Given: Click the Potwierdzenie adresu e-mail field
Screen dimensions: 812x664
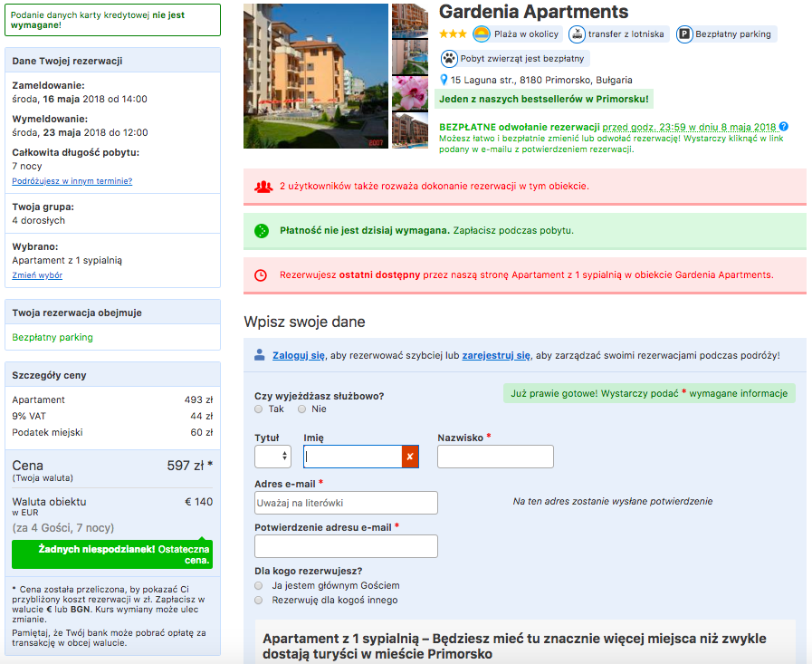Looking at the screenshot, I should pyautogui.click(x=346, y=546).
